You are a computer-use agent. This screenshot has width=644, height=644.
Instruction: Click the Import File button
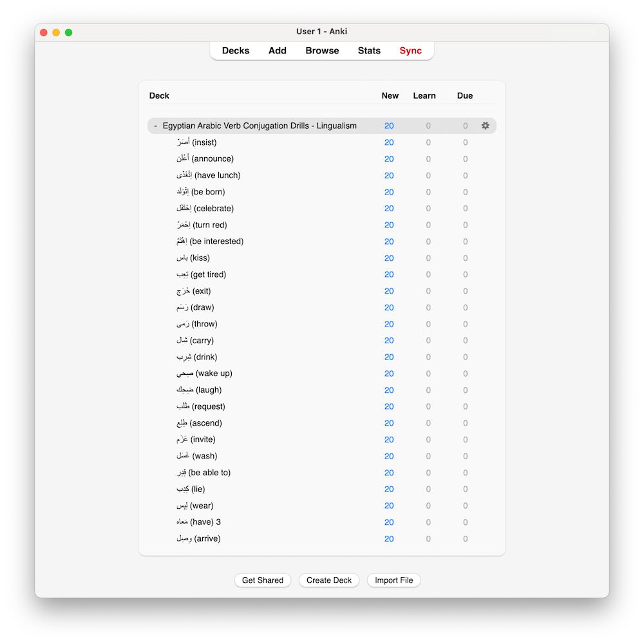pyautogui.click(x=394, y=580)
